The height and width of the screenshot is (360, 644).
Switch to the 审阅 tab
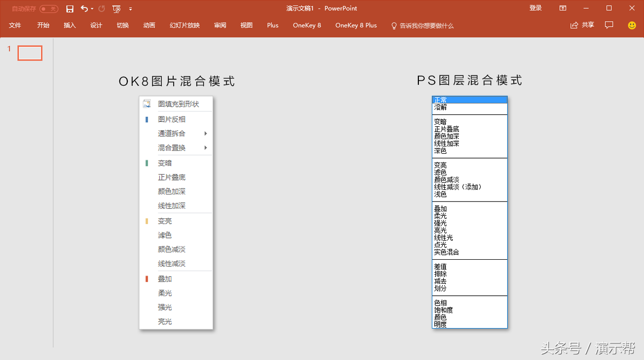tap(220, 25)
